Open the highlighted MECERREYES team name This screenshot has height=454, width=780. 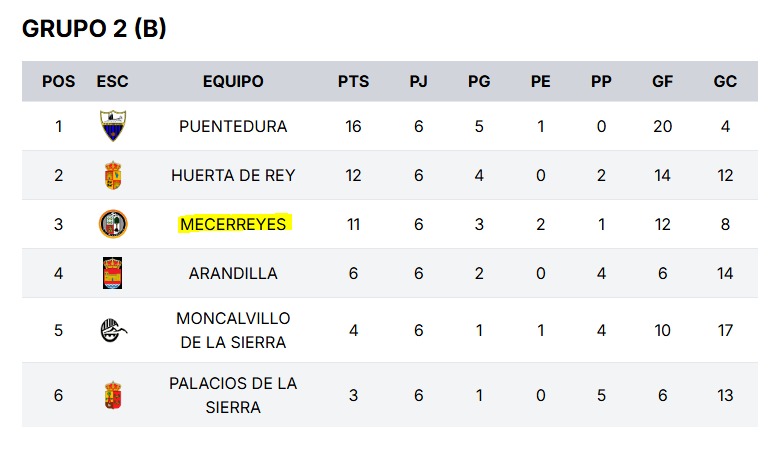tap(233, 224)
